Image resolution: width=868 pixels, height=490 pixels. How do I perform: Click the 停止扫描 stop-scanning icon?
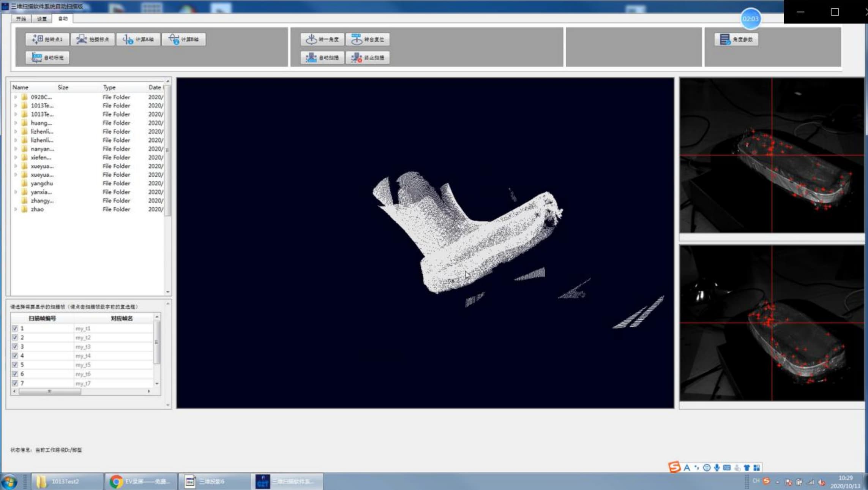pos(368,58)
